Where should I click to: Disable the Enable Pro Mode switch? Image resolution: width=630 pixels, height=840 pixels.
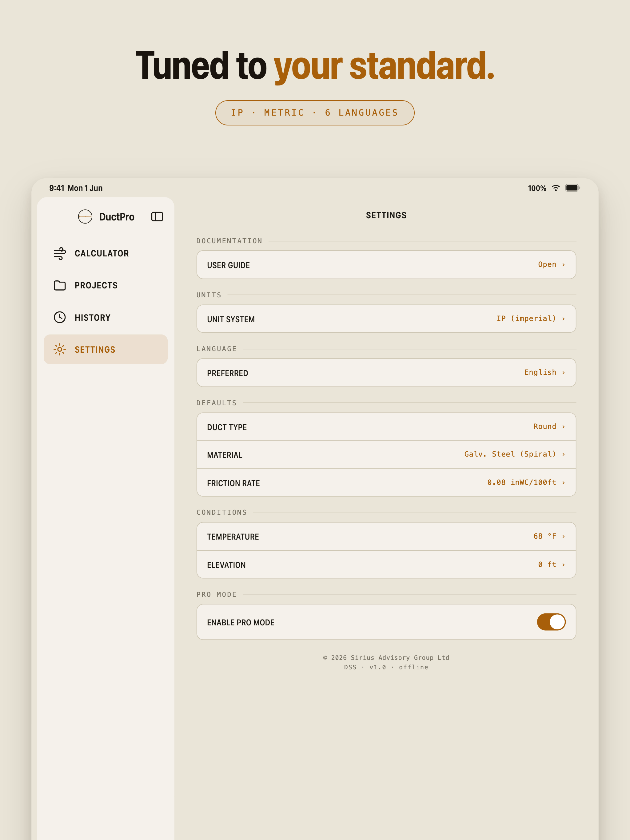click(551, 622)
